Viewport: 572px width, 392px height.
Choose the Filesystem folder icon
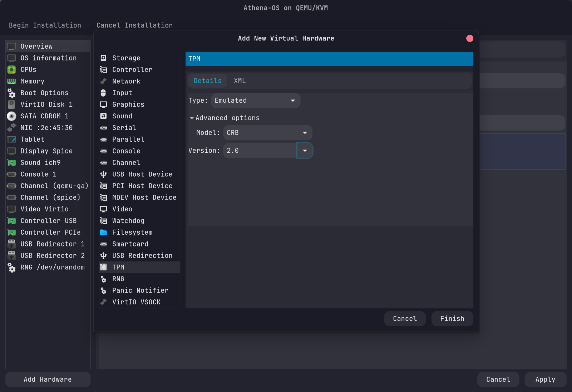point(103,232)
